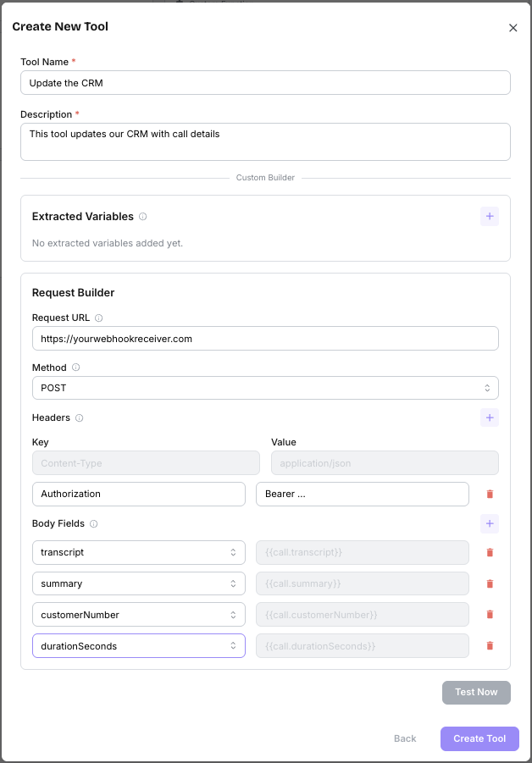Screen dimensions: 532x763
Task: Click the {{call.durationSeconds}} value field
Action: [x=363, y=646]
